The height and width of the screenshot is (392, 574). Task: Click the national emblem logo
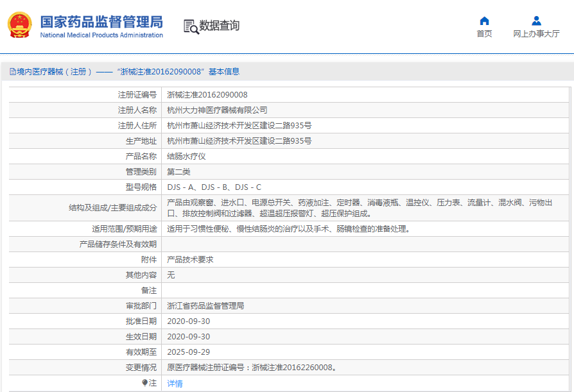pos(19,26)
